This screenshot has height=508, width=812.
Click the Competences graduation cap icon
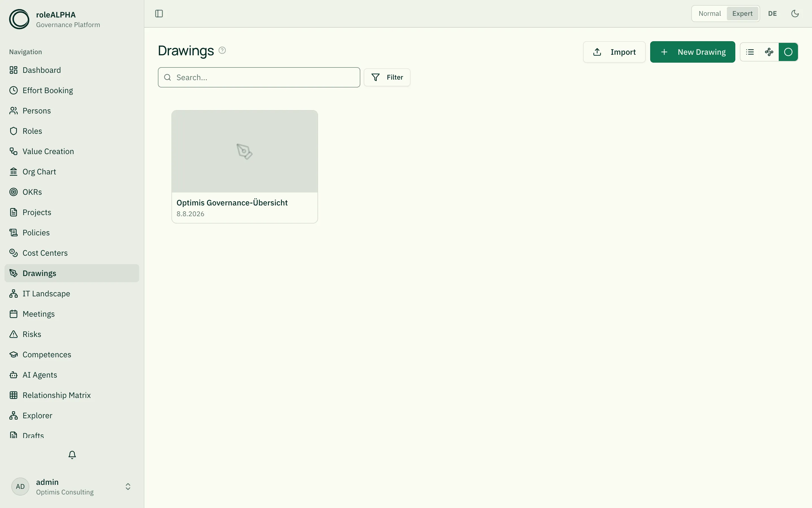coord(14,354)
